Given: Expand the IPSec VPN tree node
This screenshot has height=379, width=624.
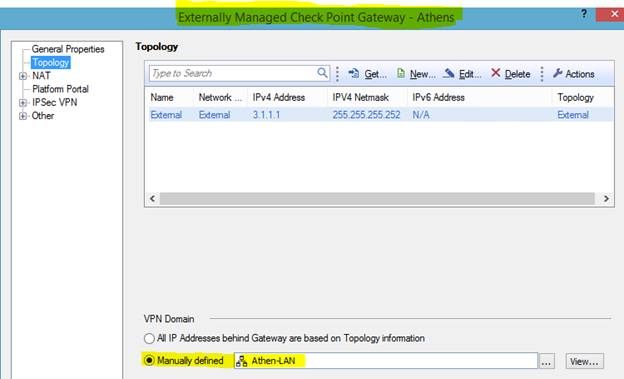Looking at the screenshot, I should pos(23,103).
